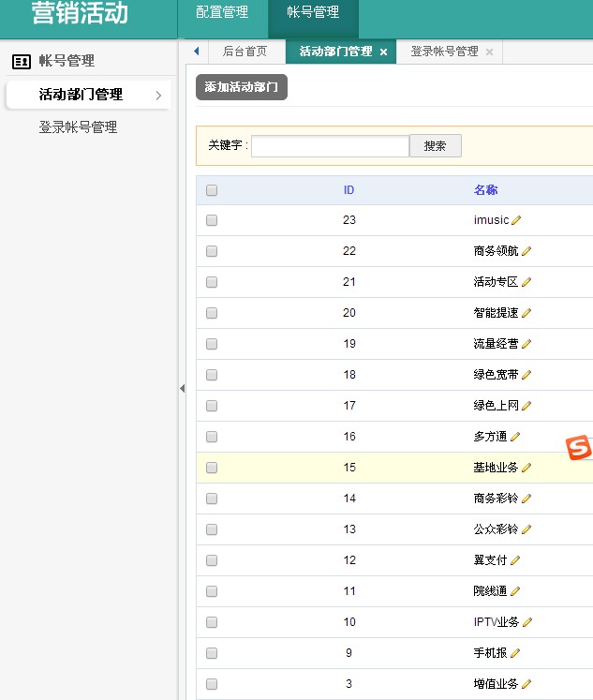Expand 活动部门管理 sidebar item chevron
The image size is (593, 700).
coord(158,95)
